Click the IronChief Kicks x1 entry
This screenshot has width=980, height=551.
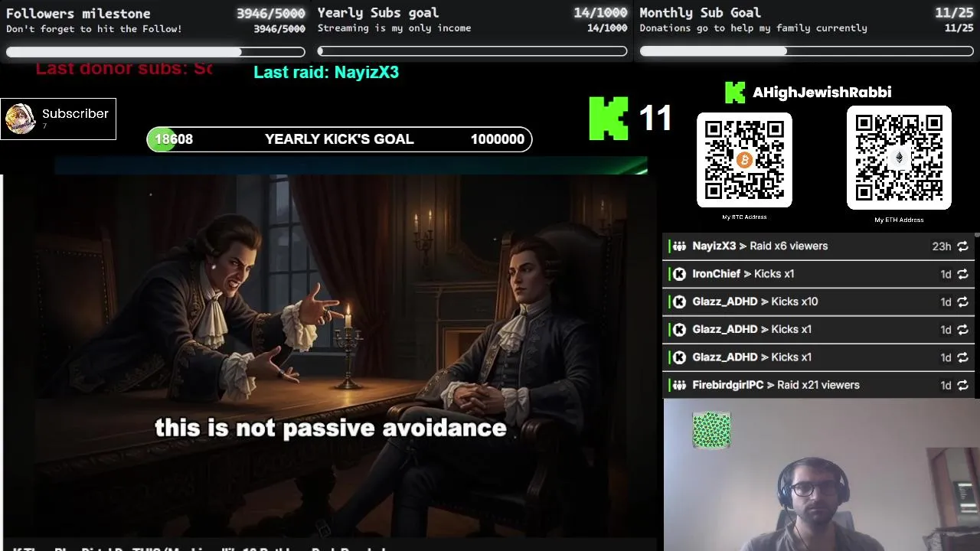click(818, 274)
